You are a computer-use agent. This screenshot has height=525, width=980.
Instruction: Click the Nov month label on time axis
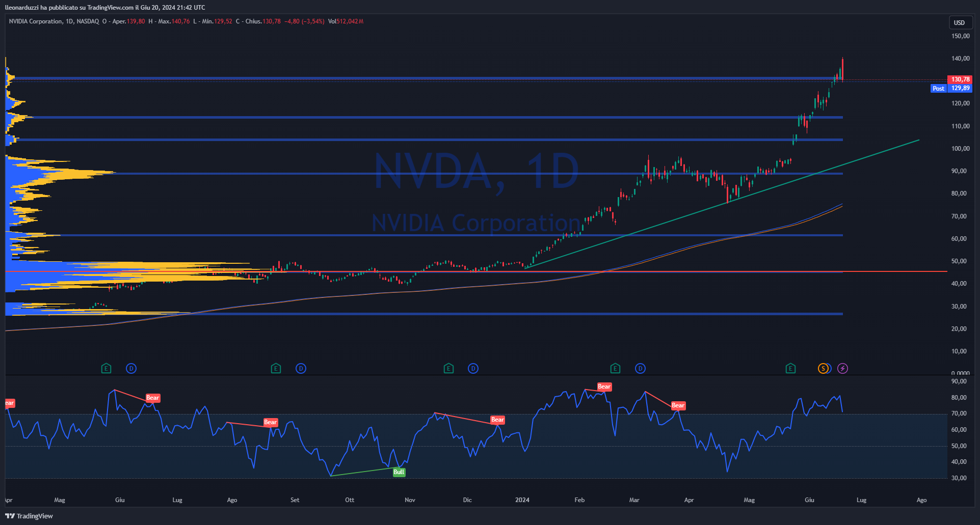coord(410,500)
